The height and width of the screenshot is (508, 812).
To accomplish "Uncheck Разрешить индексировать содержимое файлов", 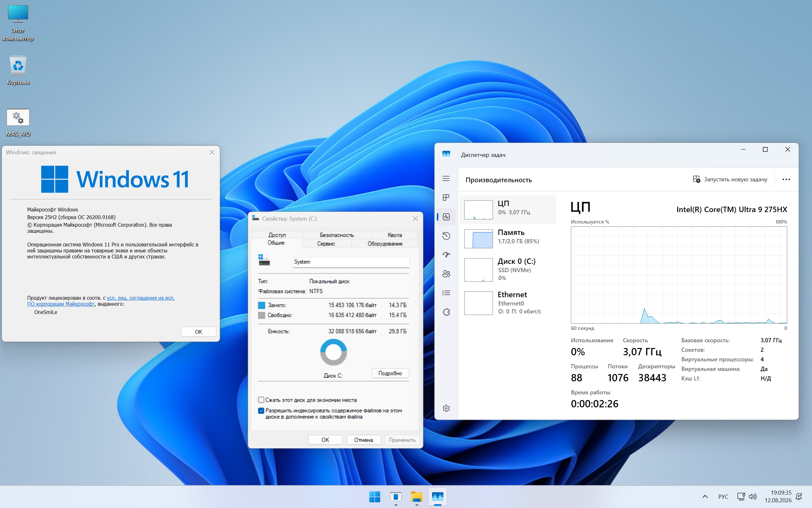I will coord(261,411).
